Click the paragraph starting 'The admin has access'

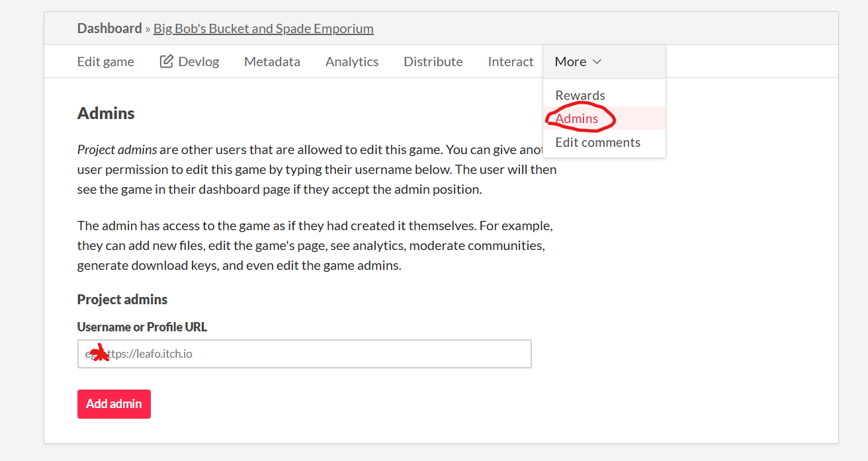tap(314, 245)
